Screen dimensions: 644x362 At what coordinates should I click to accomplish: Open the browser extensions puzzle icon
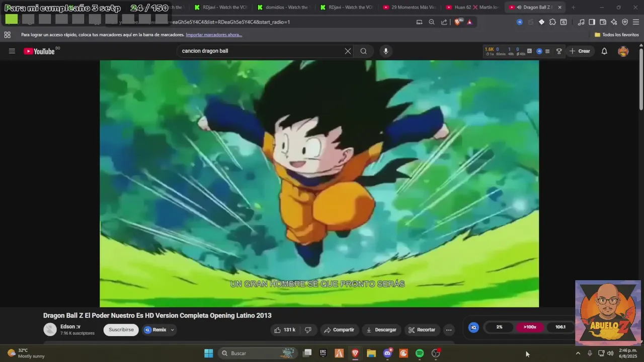(552, 22)
